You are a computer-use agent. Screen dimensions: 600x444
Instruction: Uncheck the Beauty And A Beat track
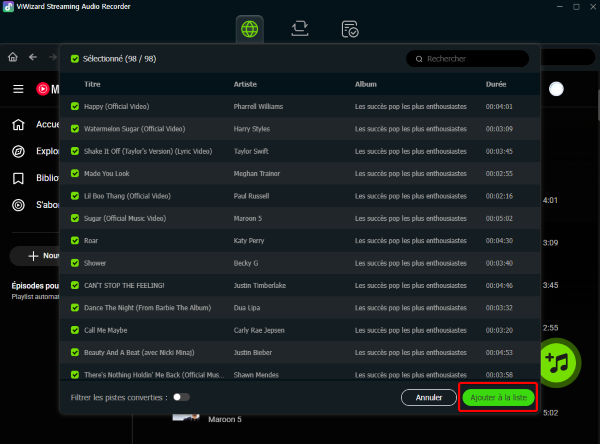75,352
